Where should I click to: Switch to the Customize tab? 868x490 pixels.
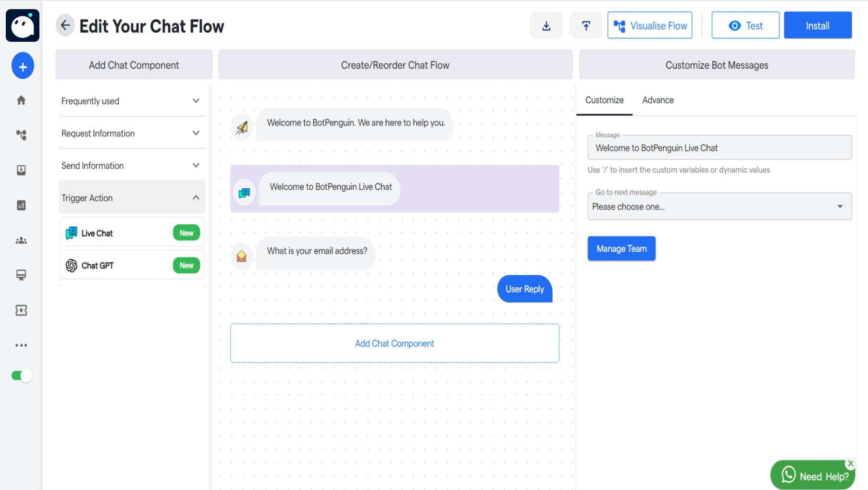[x=604, y=100]
